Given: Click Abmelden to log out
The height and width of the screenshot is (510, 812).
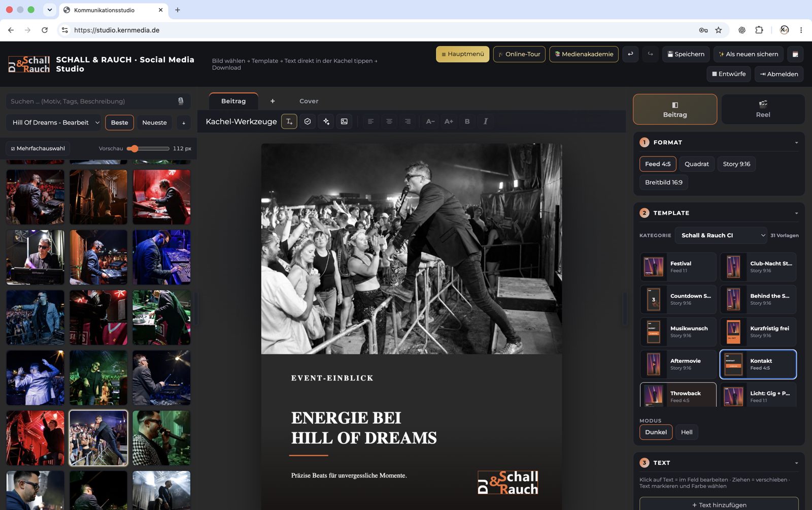Looking at the screenshot, I should [779, 74].
